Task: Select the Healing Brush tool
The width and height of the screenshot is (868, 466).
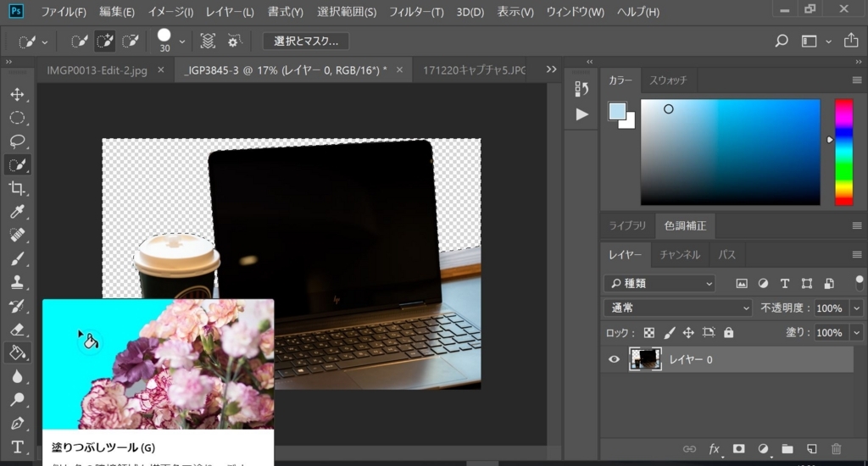Action: (17, 236)
